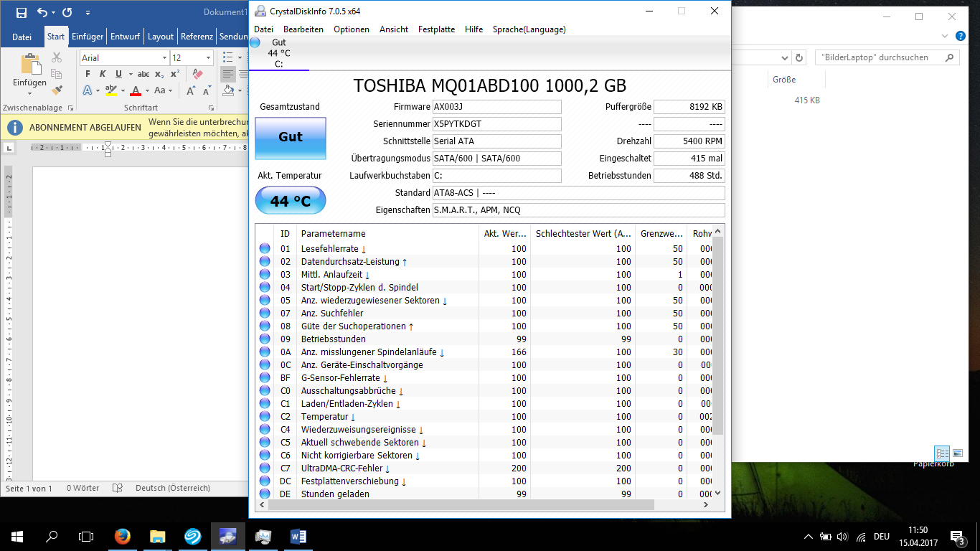Open highlight color dropdown arrow

pyautogui.click(x=123, y=90)
